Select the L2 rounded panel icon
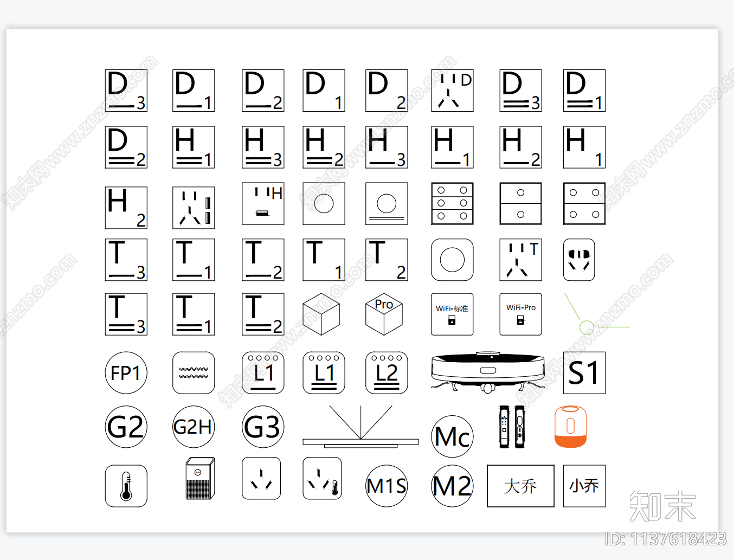 click(x=387, y=373)
